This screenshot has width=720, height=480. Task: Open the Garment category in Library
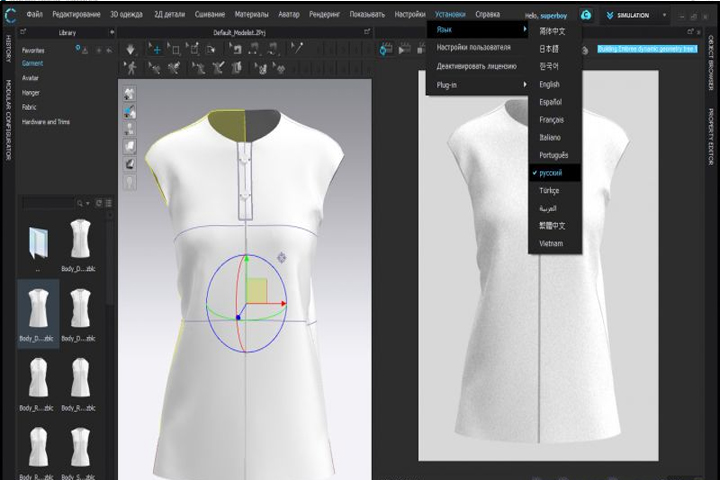(32, 63)
